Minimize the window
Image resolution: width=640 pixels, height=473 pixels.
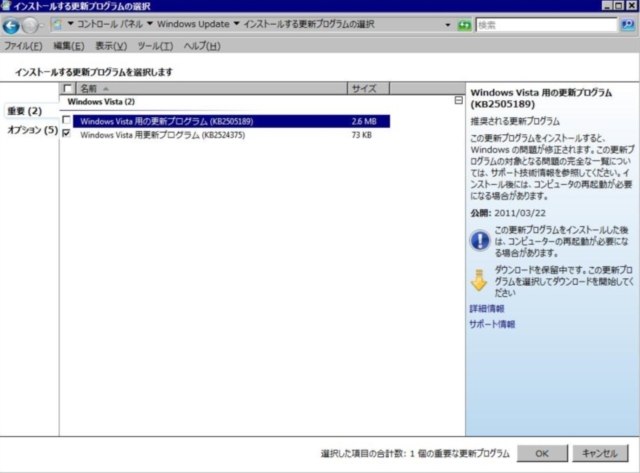point(607,5)
